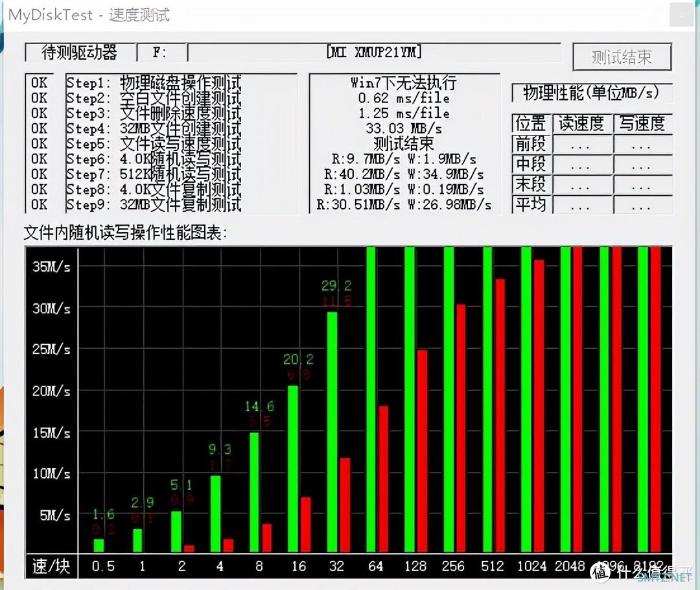700x590 pixels.
Task: Select the F: drive letter field
Action: [x=160, y=53]
